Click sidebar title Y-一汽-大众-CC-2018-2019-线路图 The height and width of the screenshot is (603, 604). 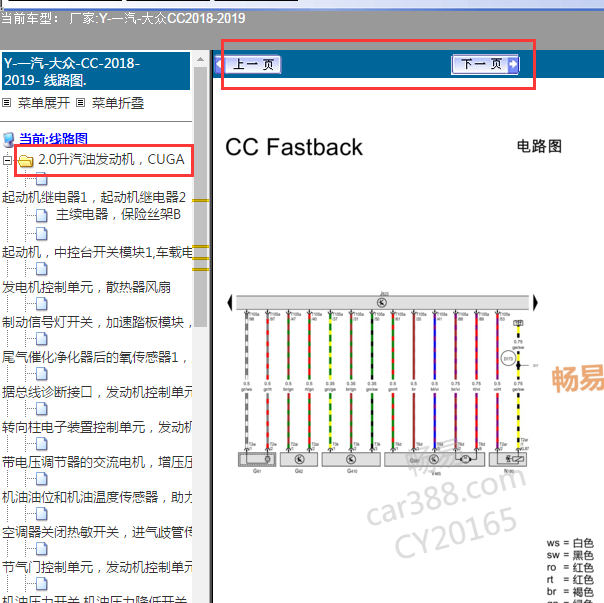tap(96, 71)
